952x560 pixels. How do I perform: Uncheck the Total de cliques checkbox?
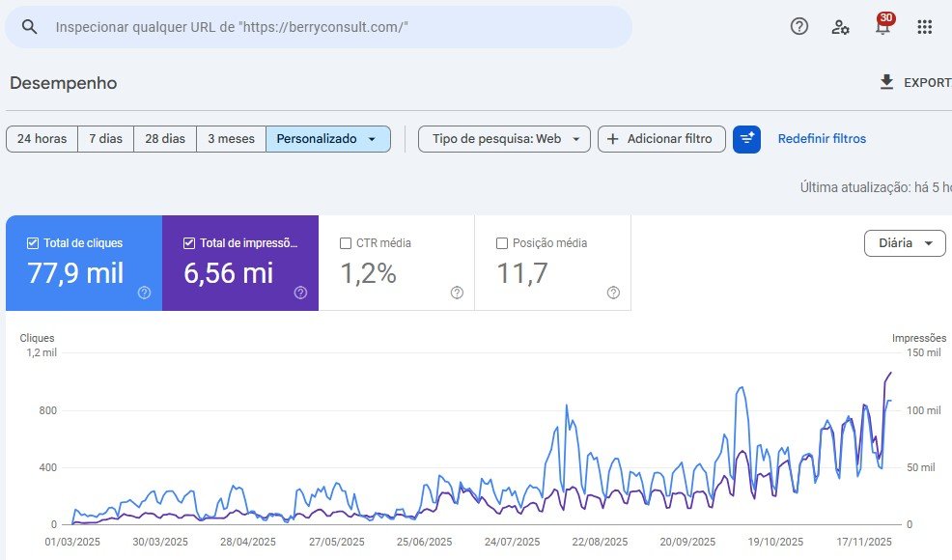(x=33, y=243)
